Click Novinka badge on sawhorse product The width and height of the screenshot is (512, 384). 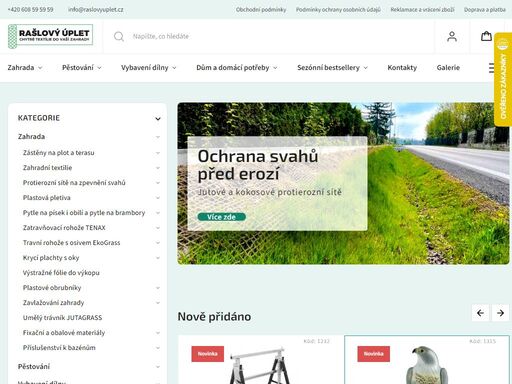pos(207,354)
